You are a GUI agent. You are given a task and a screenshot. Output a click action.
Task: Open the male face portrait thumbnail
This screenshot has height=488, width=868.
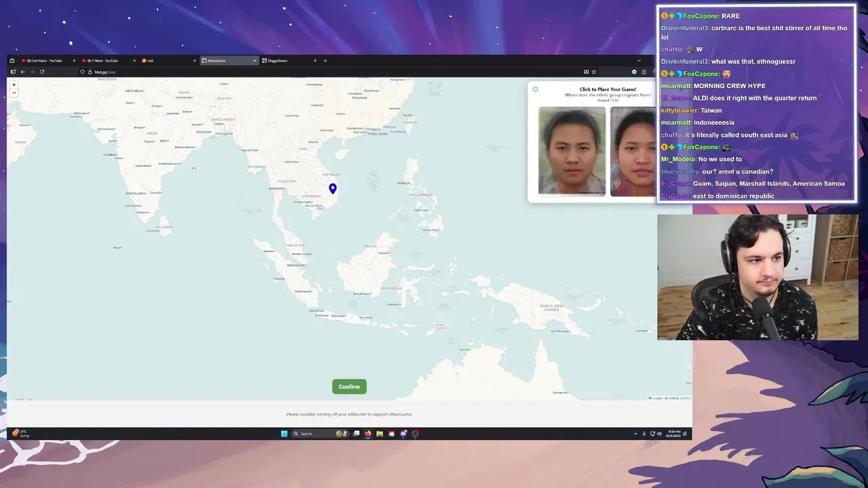(572, 150)
